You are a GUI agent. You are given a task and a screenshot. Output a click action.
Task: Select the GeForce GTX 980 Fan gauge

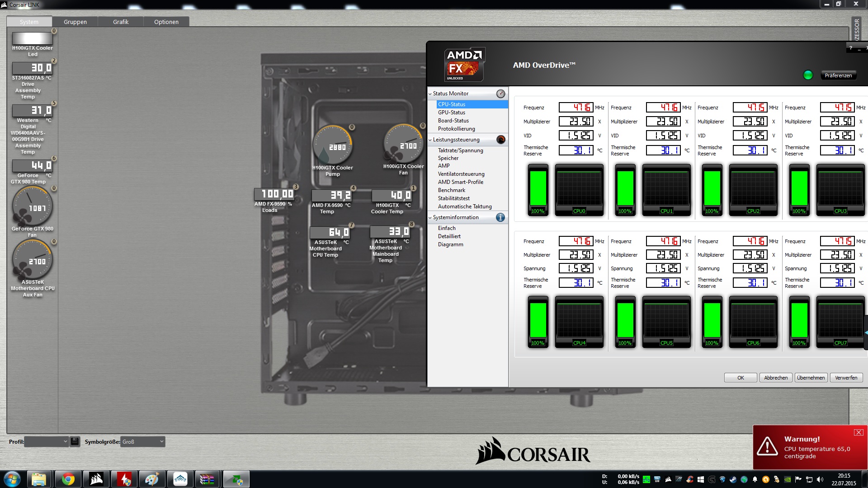pyautogui.click(x=32, y=206)
